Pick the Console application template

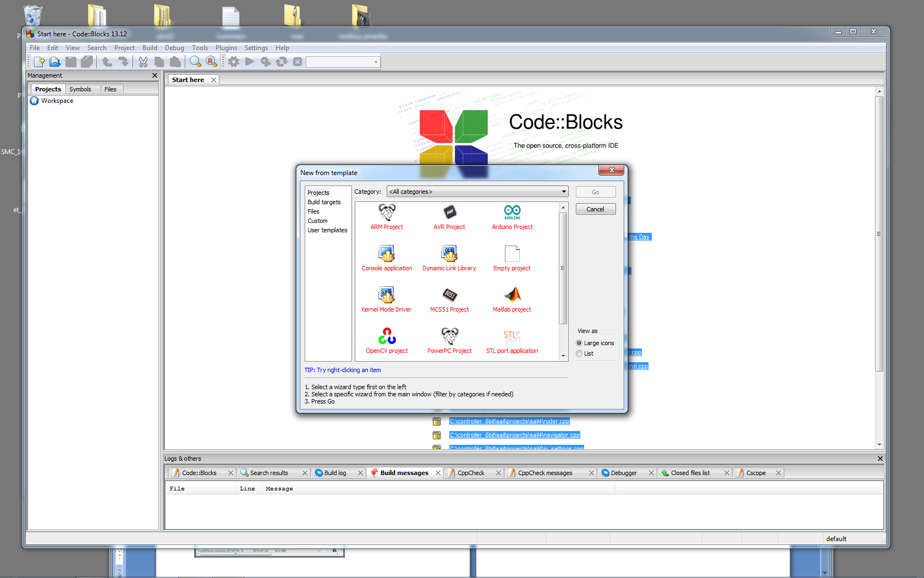pyautogui.click(x=387, y=258)
